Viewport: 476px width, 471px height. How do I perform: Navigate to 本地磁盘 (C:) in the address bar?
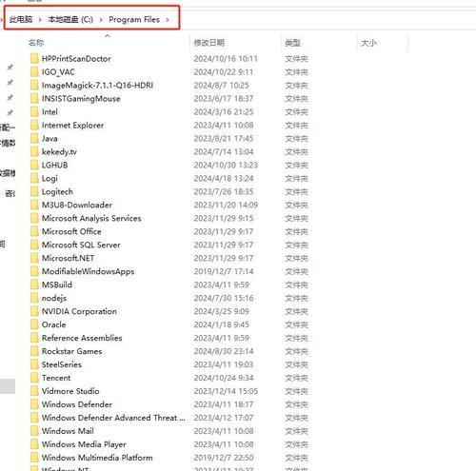tap(70, 20)
